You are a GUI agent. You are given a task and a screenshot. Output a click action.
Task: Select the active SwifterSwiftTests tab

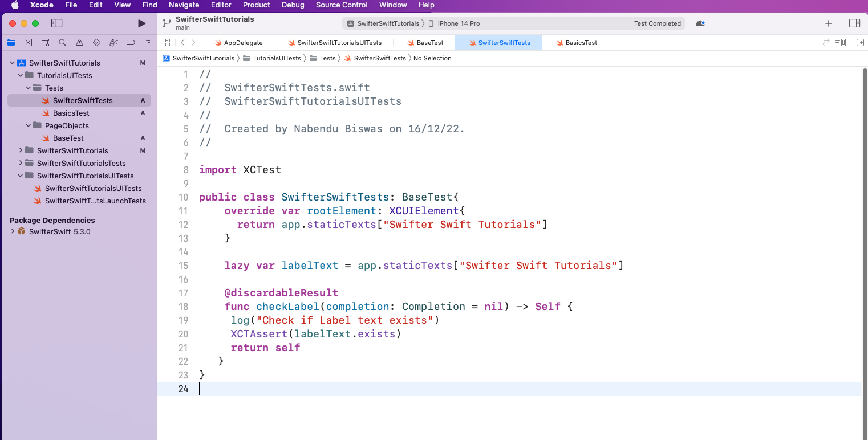pyautogui.click(x=499, y=43)
